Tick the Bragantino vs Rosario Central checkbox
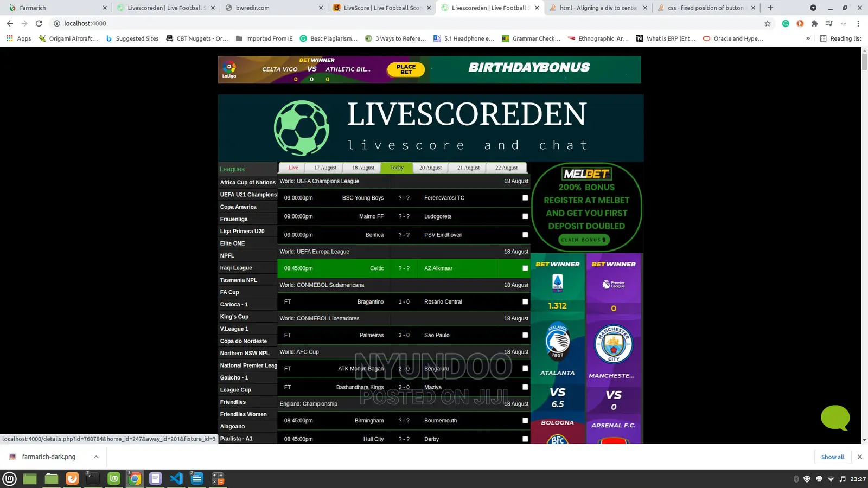Screen dimensions: 868x488 click(x=525, y=302)
